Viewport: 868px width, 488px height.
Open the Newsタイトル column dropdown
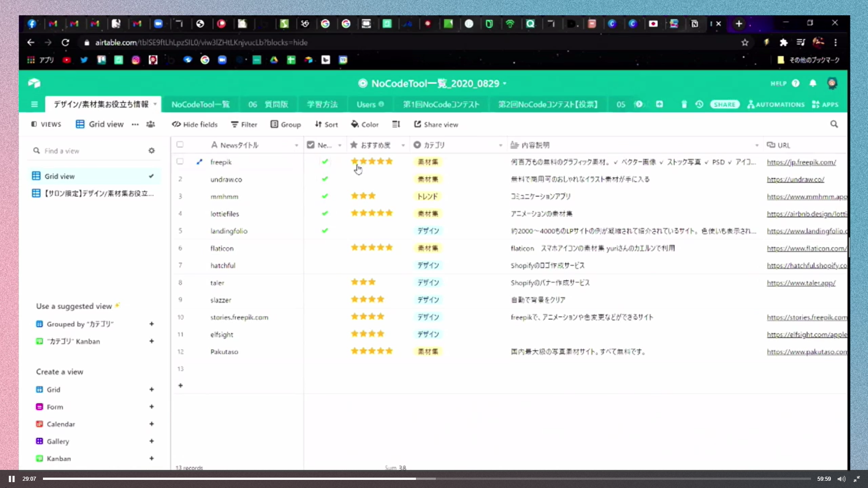coord(297,145)
